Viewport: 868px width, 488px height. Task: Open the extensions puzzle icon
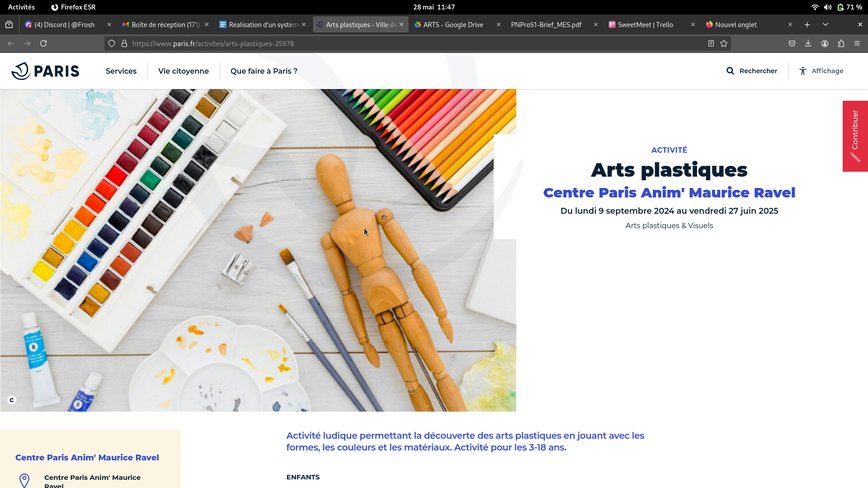[x=841, y=43]
